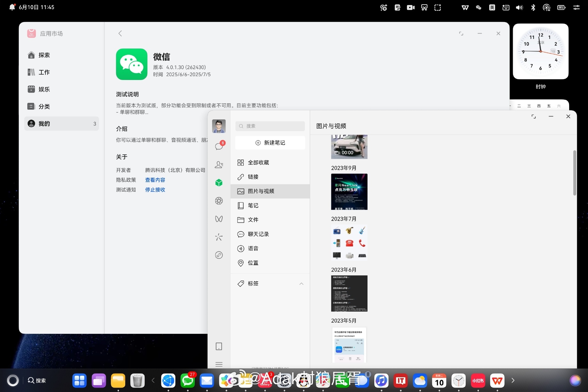Click the vertical scrollbar in 图片与视频

click(574, 173)
